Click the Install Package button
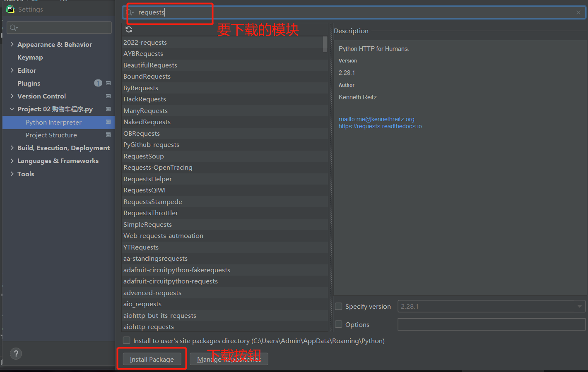The image size is (588, 372). coord(152,359)
